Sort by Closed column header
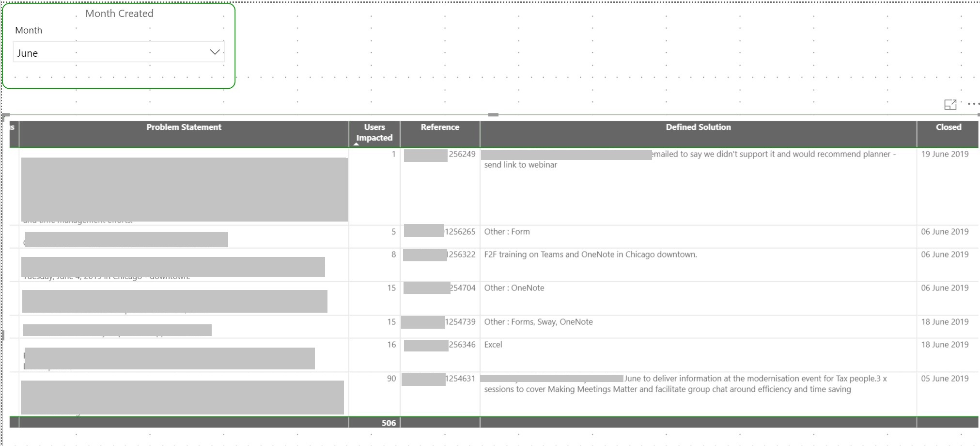The height and width of the screenshot is (446, 980). click(x=948, y=127)
